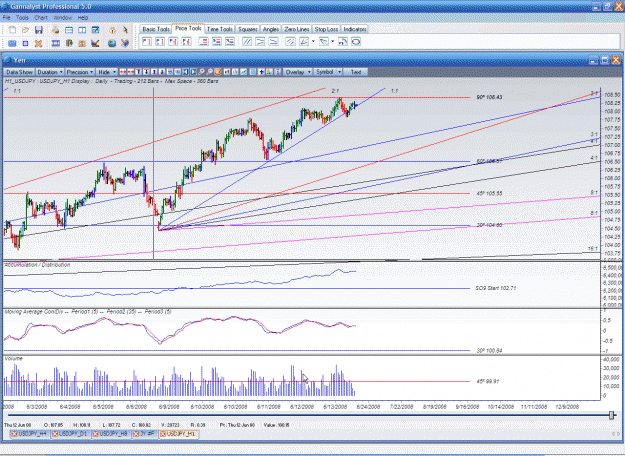Viewport: 625px width, 456px height.
Task: Open the Duration dropdown
Action: (50, 72)
